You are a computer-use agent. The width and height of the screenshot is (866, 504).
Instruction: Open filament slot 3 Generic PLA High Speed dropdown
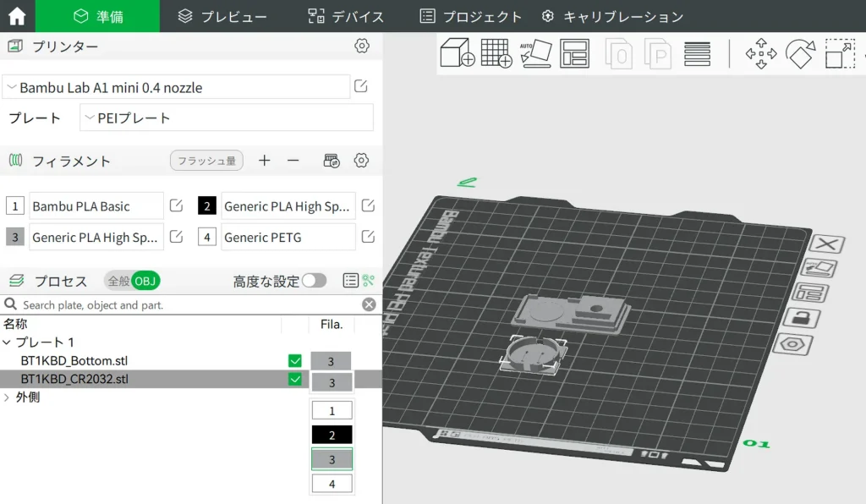[96, 238]
